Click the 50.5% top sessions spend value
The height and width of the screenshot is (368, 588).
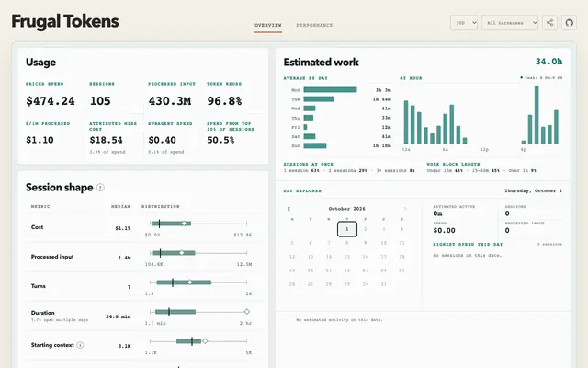pyautogui.click(x=220, y=140)
